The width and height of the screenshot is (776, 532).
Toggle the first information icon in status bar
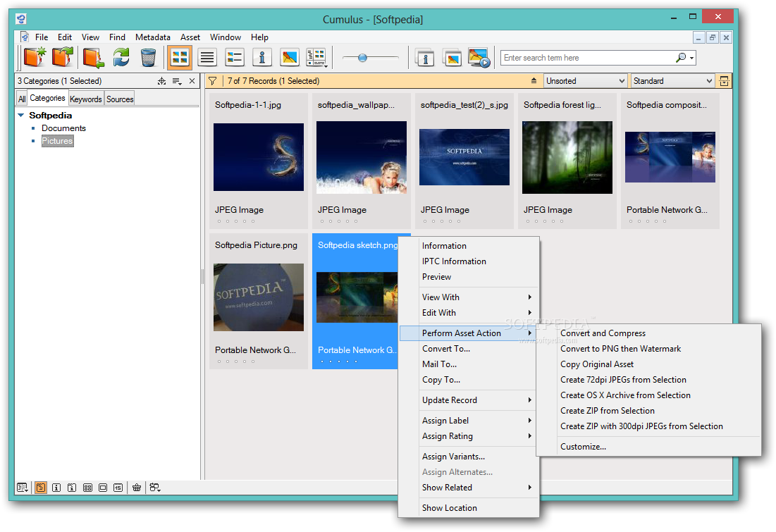click(x=56, y=488)
